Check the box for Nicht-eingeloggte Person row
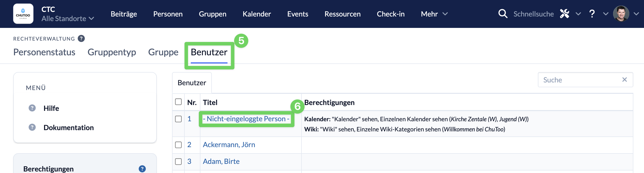The width and height of the screenshot is (644, 173). (x=178, y=119)
